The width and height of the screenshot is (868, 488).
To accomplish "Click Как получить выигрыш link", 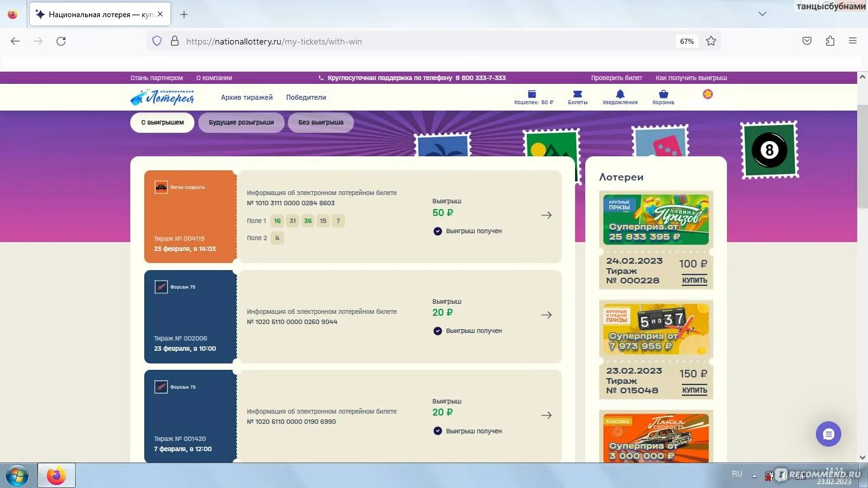I will tap(691, 78).
